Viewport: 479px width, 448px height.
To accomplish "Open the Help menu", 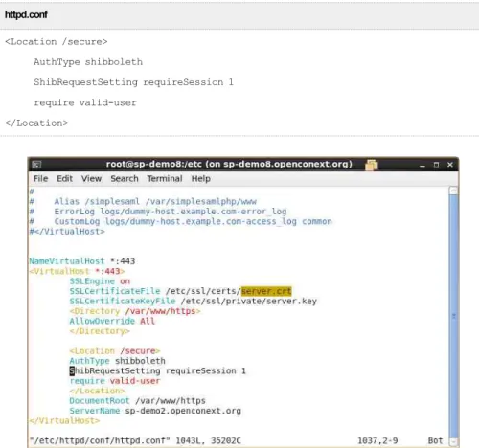I will (x=200, y=178).
